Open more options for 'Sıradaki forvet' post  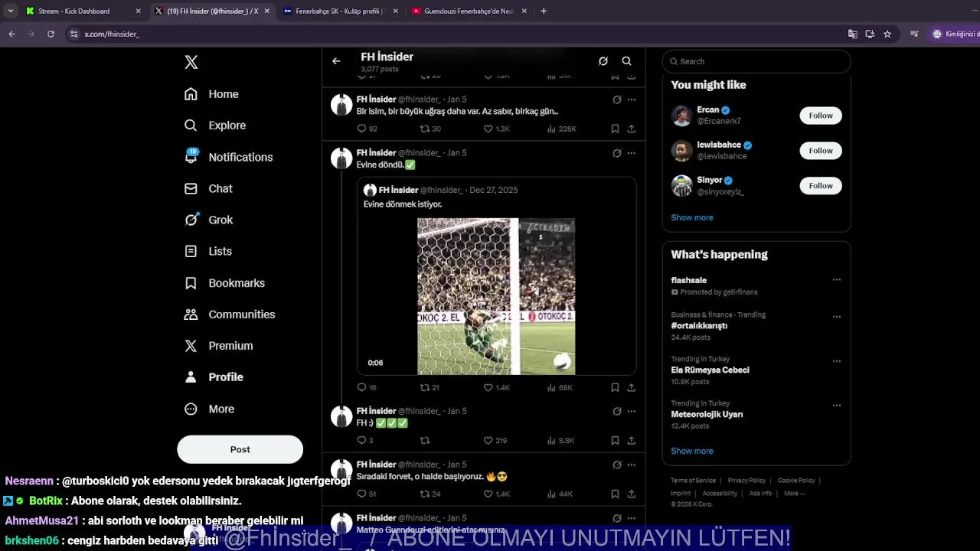click(x=632, y=465)
